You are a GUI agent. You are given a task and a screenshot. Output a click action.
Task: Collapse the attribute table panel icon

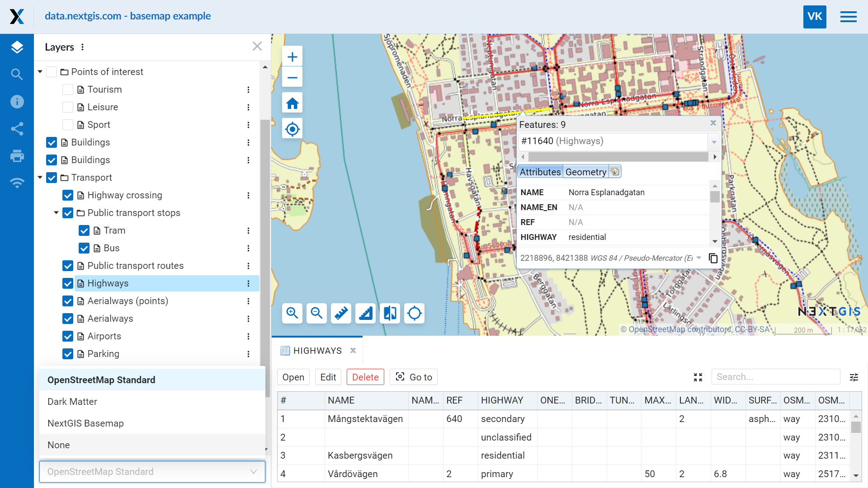(698, 377)
